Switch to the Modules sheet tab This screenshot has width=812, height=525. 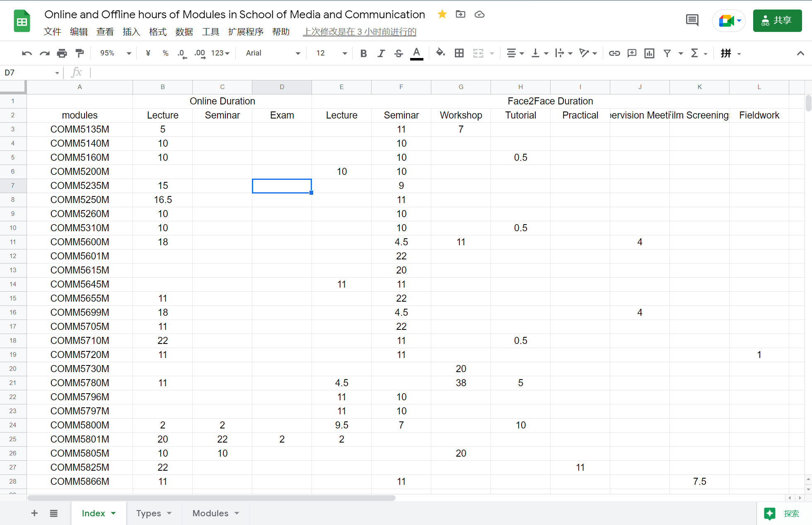point(210,513)
